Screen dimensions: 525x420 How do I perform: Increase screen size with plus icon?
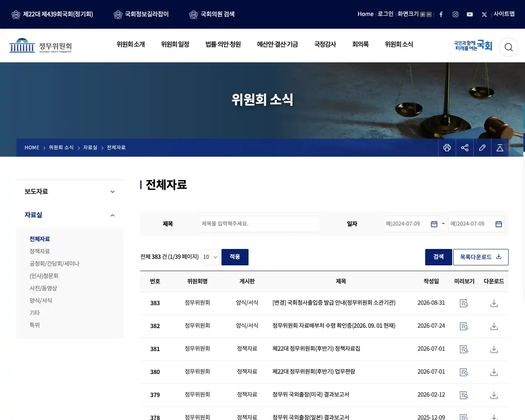pos(422,14)
